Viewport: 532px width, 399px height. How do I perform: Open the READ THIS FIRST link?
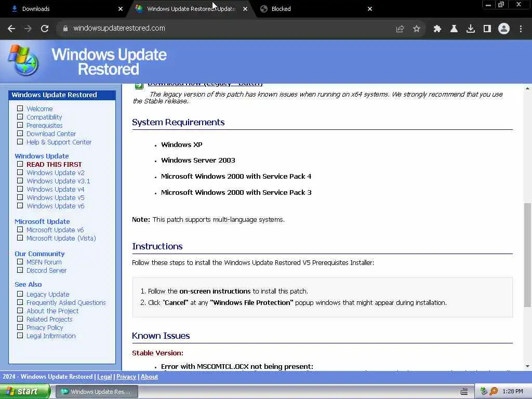pyautogui.click(x=54, y=164)
